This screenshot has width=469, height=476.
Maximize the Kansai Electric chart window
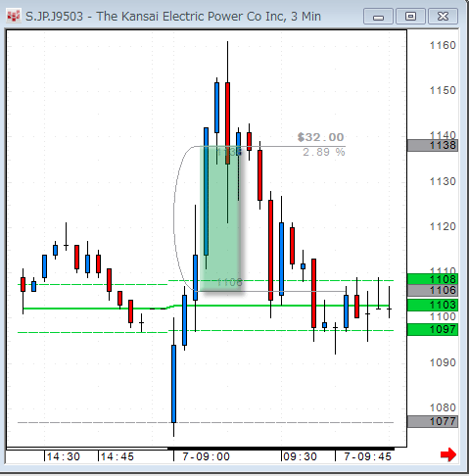[x=410, y=17]
